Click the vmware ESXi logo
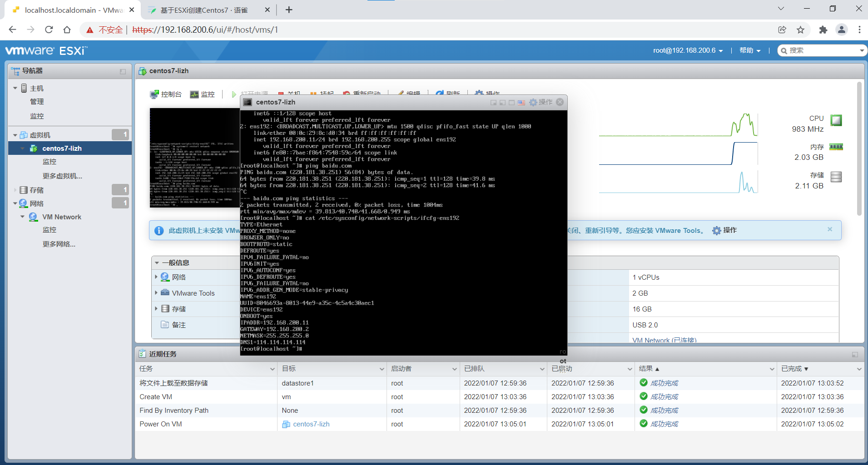Image resolution: width=868 pixels, height=465 pixels. click(46, 50)
